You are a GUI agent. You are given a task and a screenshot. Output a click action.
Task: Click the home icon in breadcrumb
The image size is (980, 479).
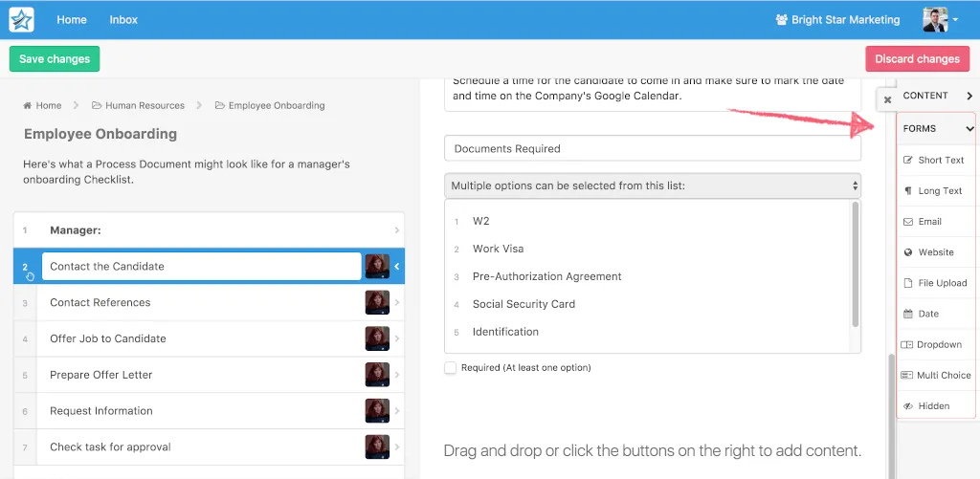pyautogui.click(x=28, y=105)
